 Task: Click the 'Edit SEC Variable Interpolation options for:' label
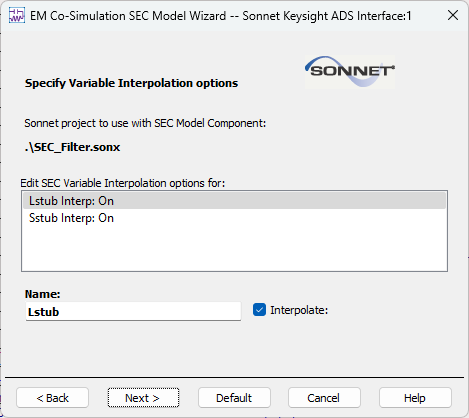point(123,183)
